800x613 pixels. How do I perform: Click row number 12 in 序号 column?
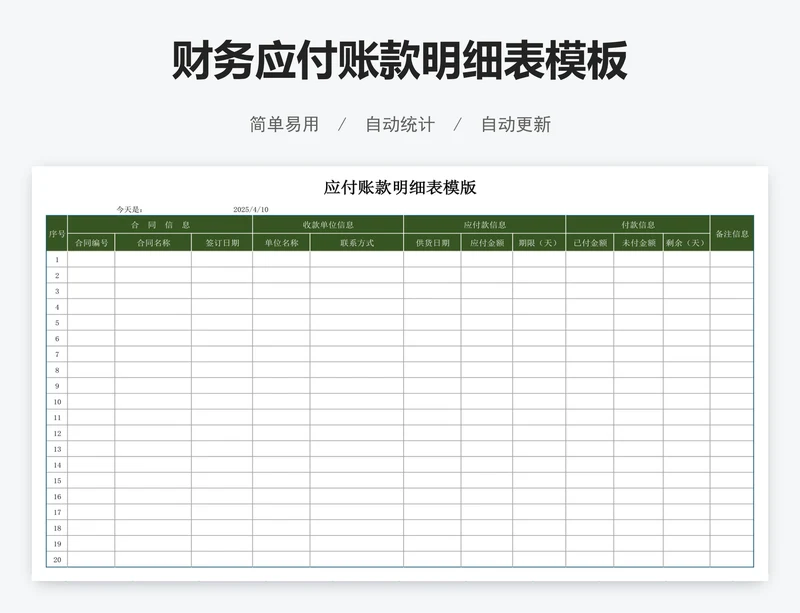click(x=57, y=433)
